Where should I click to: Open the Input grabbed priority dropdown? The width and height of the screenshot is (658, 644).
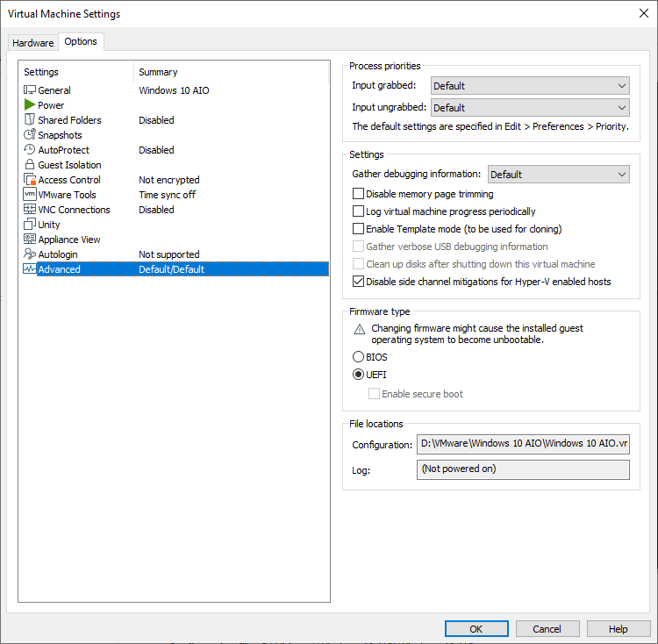point(530,86)
